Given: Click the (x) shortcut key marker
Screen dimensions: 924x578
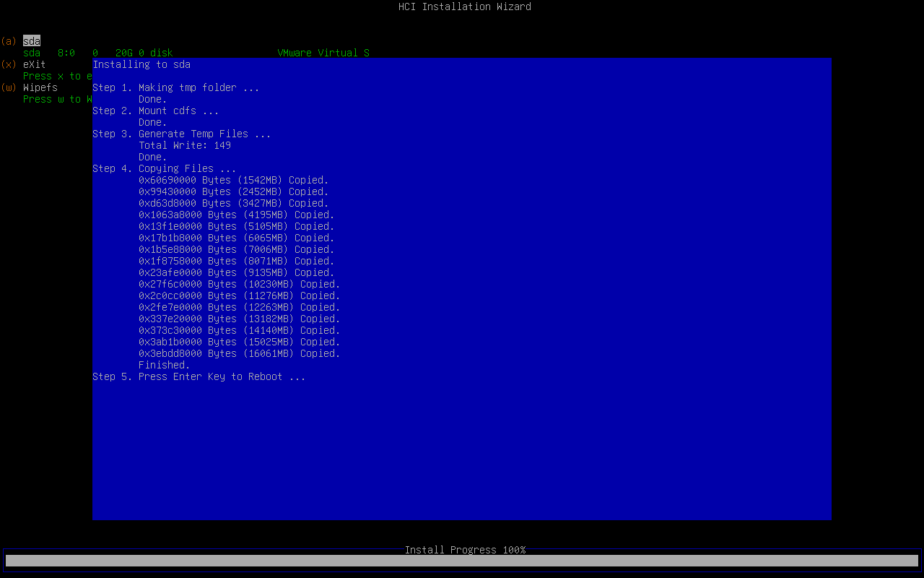Looking at the screenshot, I should (9, 64).
